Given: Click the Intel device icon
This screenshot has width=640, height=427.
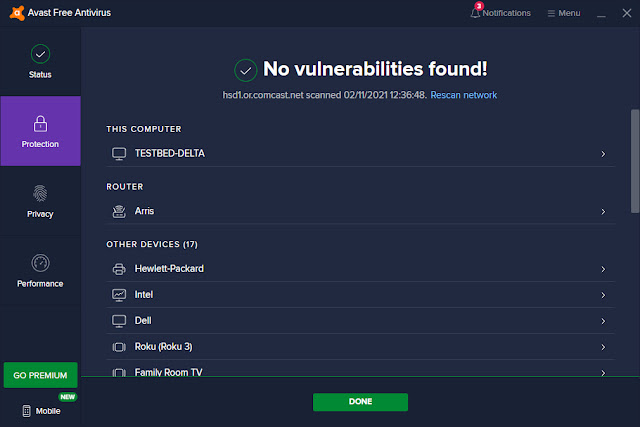Looking at the screenshot, I should tap(119, 295).
